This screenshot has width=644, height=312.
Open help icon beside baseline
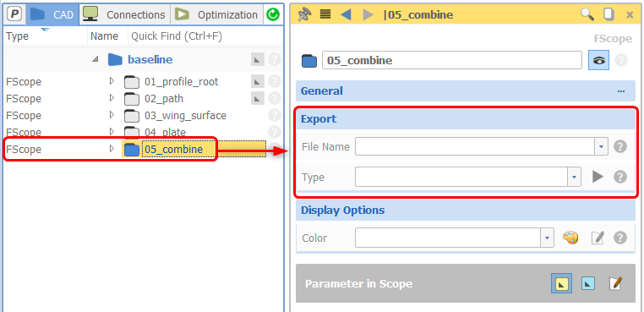pos(275,60)
